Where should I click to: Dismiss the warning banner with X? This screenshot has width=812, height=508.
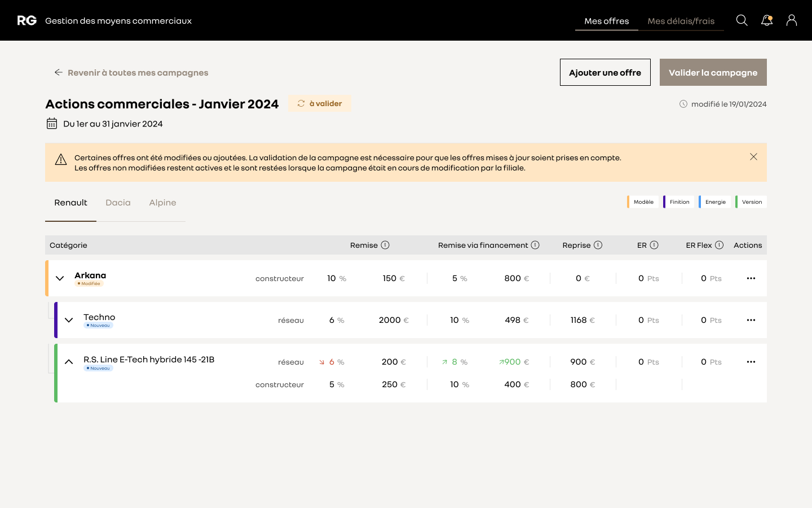[x=753, y=156]
